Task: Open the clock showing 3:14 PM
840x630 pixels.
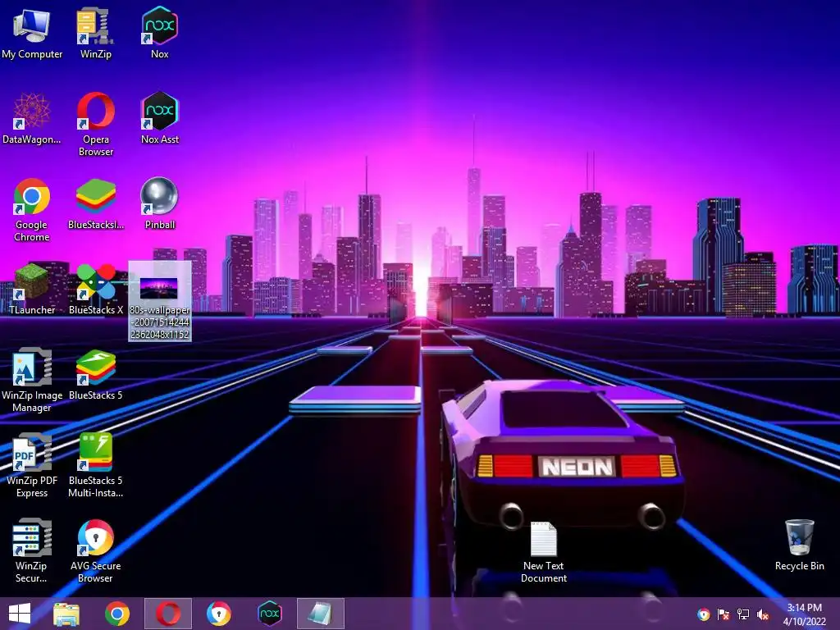Action: click(804, 614)
